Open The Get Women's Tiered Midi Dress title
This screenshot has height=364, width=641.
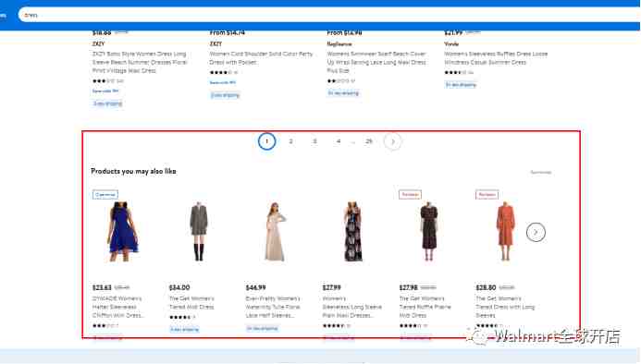coord(191,303)
